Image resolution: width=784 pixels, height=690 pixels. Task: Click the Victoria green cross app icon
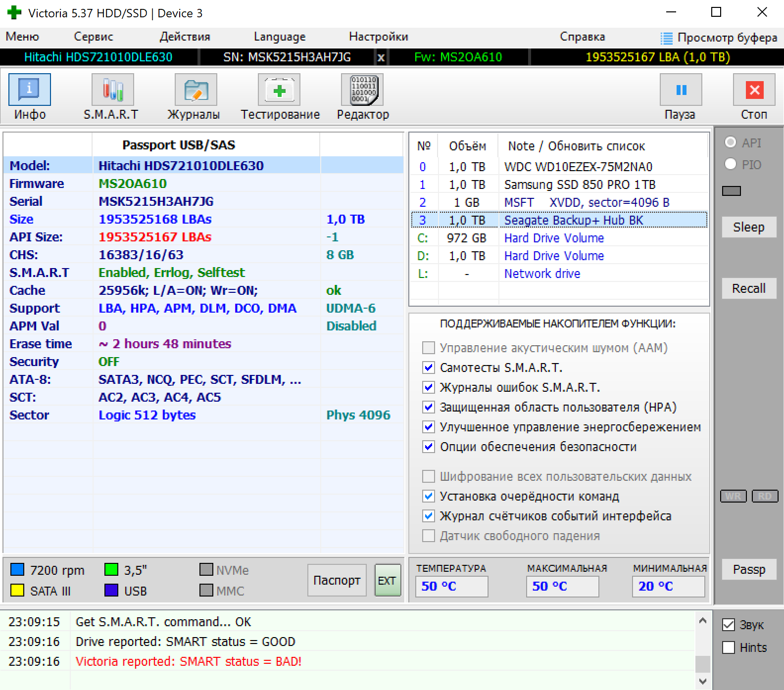point(14,13)
